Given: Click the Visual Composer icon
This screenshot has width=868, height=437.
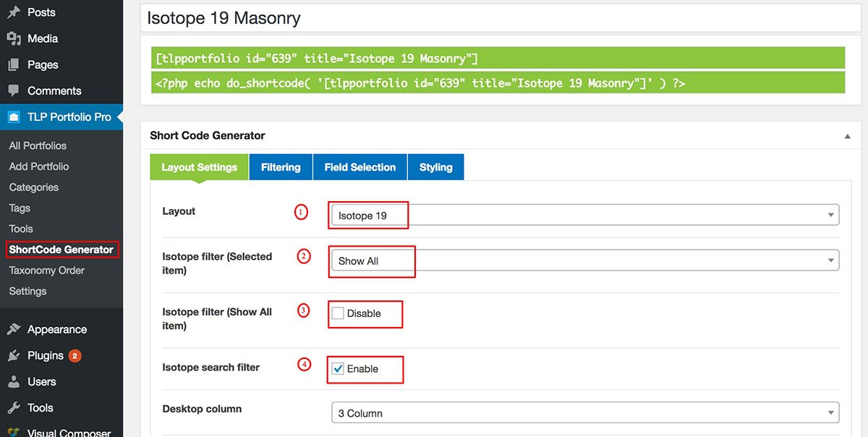Looking at the screenshot, I should click(x=13, y=433).
